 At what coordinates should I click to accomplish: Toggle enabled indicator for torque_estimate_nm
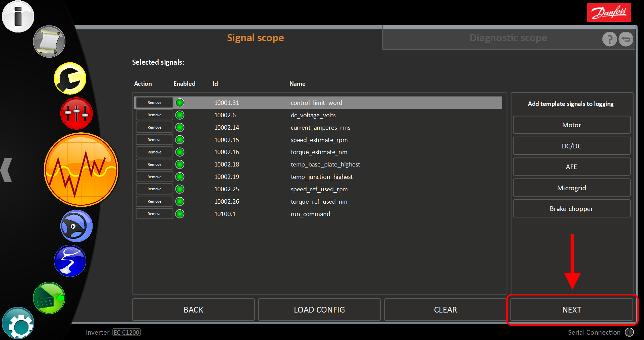[180, 152]
